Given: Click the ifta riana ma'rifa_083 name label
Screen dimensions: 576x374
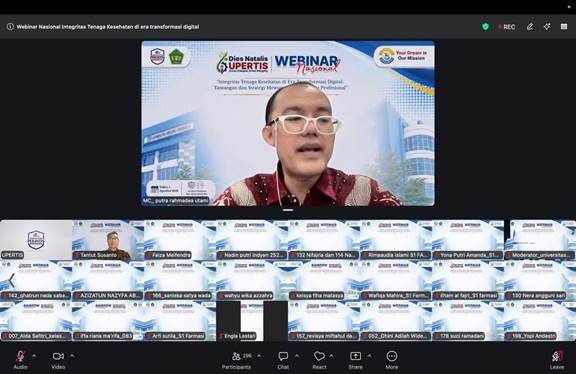Looking at the screenshot, I should click(103, 336).
